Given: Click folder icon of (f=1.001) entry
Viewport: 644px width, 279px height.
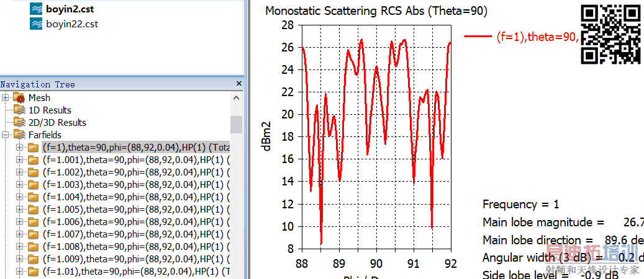Looking at the screenshot, I should pos(34,159).
